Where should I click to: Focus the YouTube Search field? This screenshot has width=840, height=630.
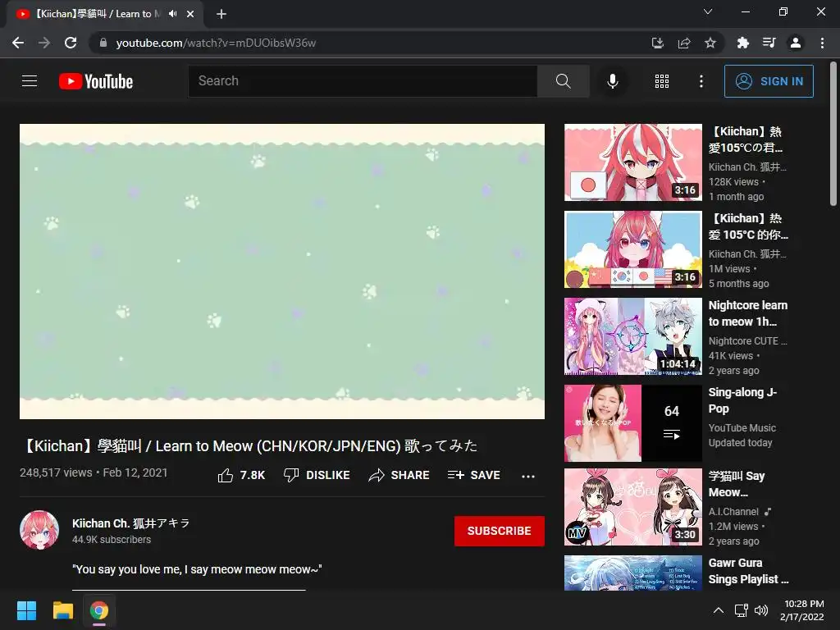363,81
